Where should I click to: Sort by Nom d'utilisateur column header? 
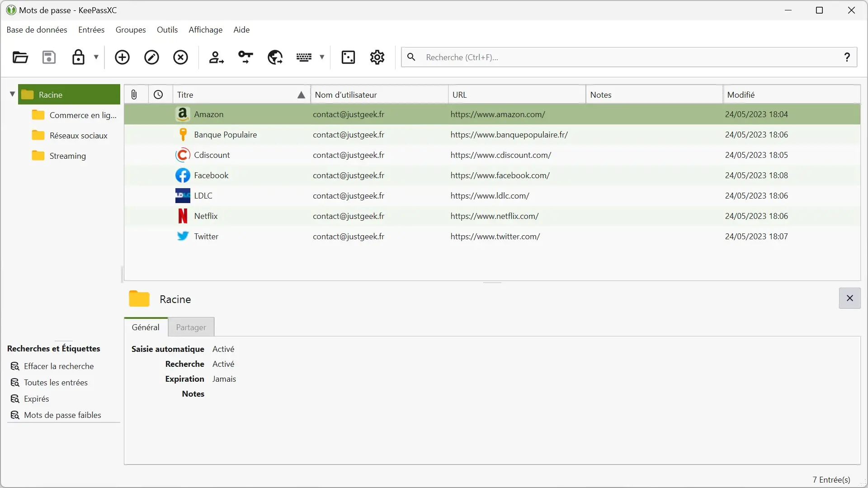[x=379, y=95]
